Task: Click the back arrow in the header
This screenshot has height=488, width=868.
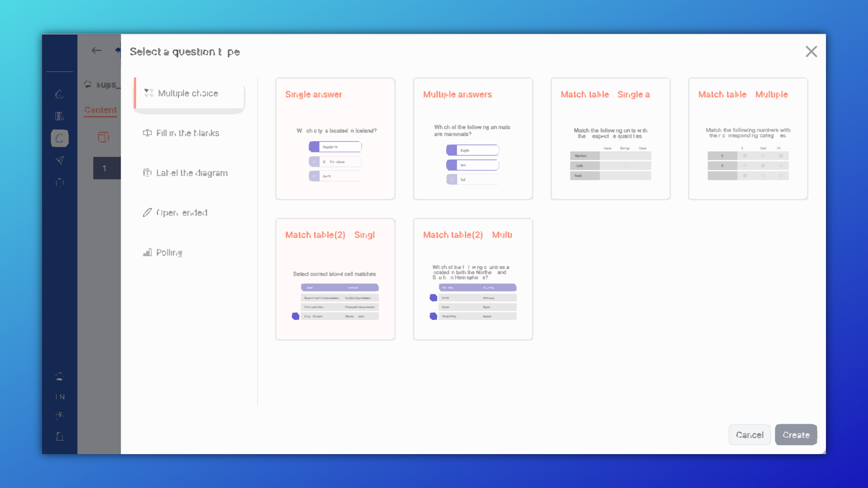Action: (x=96, y=51)
